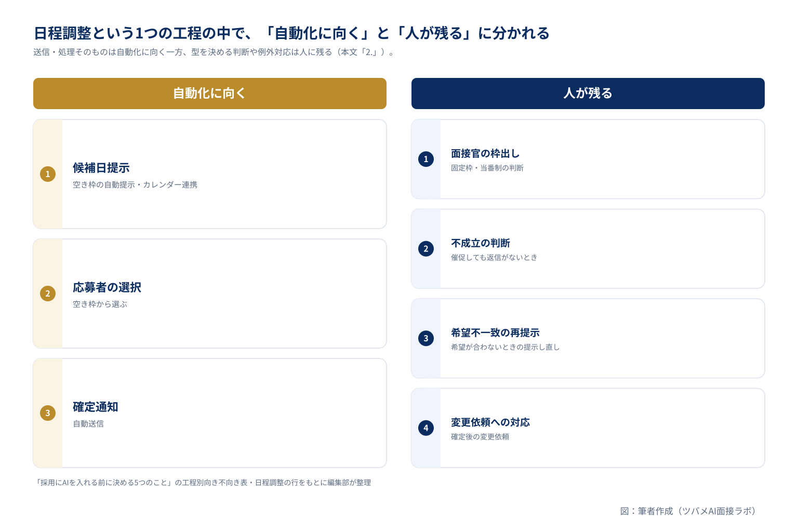Click the navy number 4 badge beside 変更依頼への対応
Viewport: 798px width, 532px height.
[x=426, y=428]
